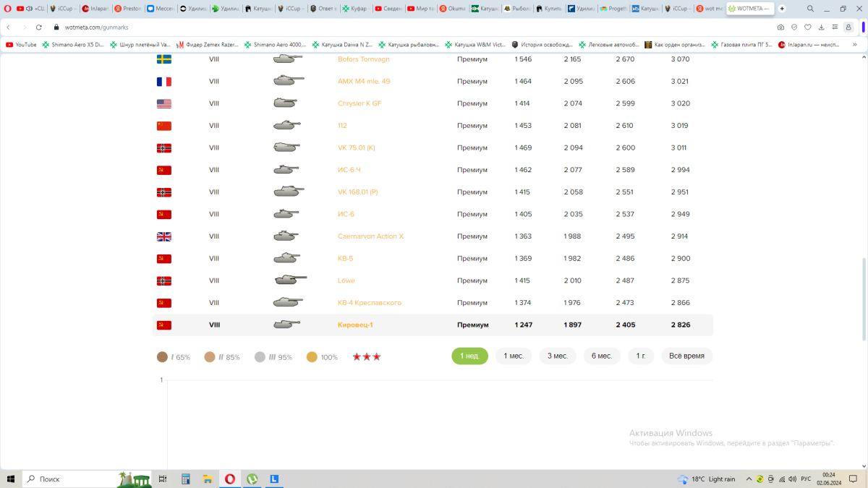Toggle the 95% third mark legend
The image size is (868, 488).
273,357
